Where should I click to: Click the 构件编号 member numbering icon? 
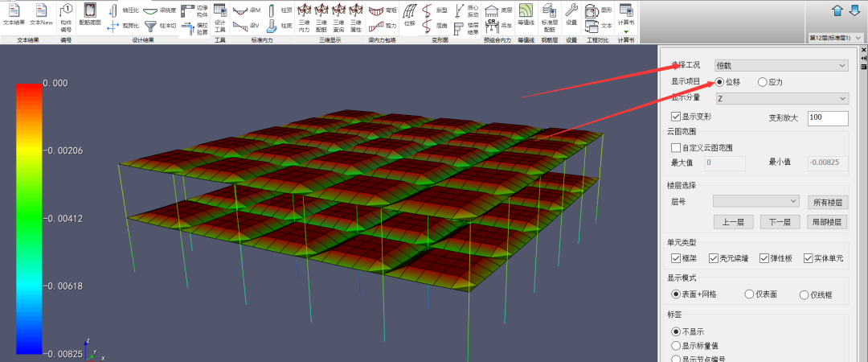(66, 18)
